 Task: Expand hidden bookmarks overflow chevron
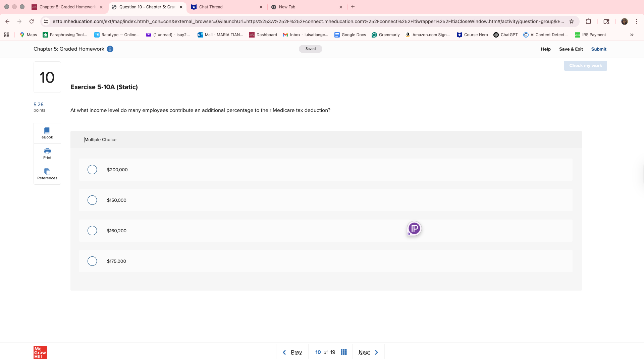[632, 35]
